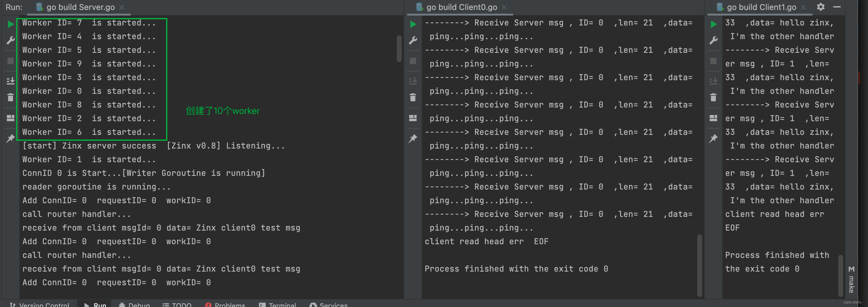Click the stop square in Server pane

[x=11, y=61]
